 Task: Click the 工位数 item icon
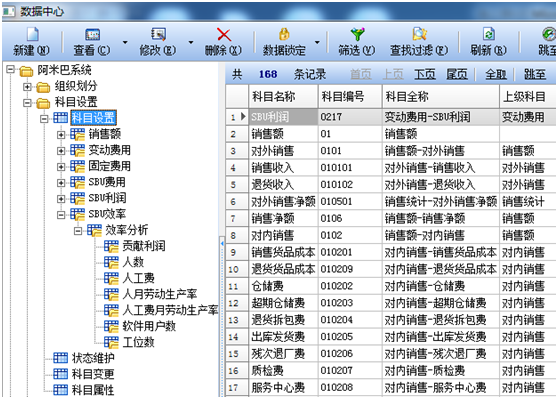(111, 342)
